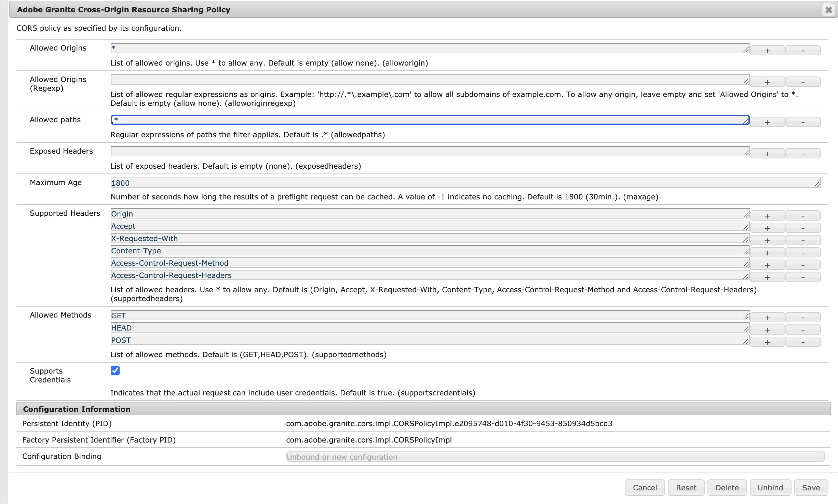
Task: Click Unbind button
Action: tap(770, 488)
